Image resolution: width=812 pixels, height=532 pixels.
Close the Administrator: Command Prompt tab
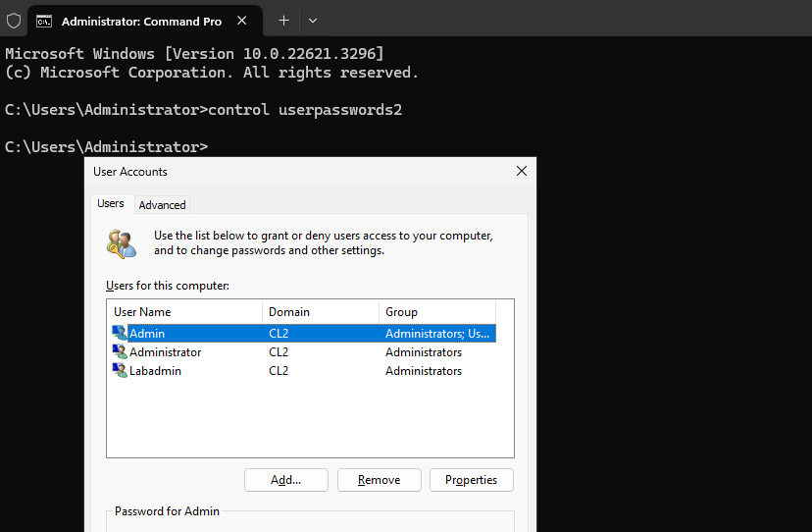click(242, 21)
